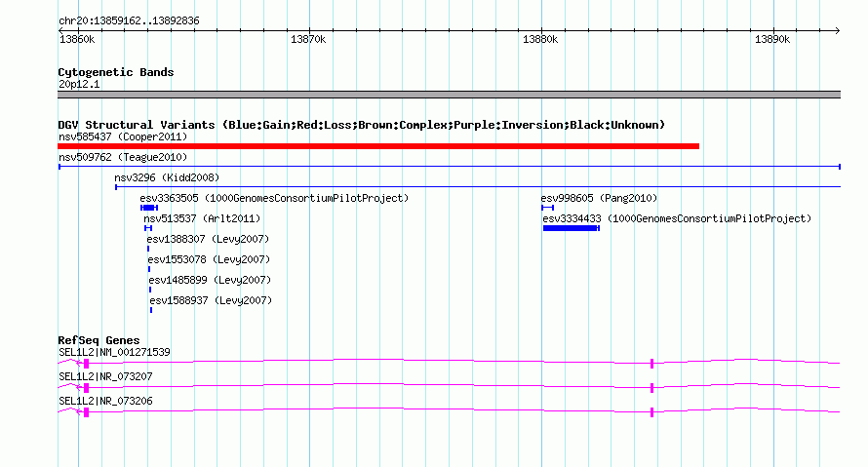Click the 13870k ruler mark
This screenshot has height=467, width=868.
[x=308, y=39]
